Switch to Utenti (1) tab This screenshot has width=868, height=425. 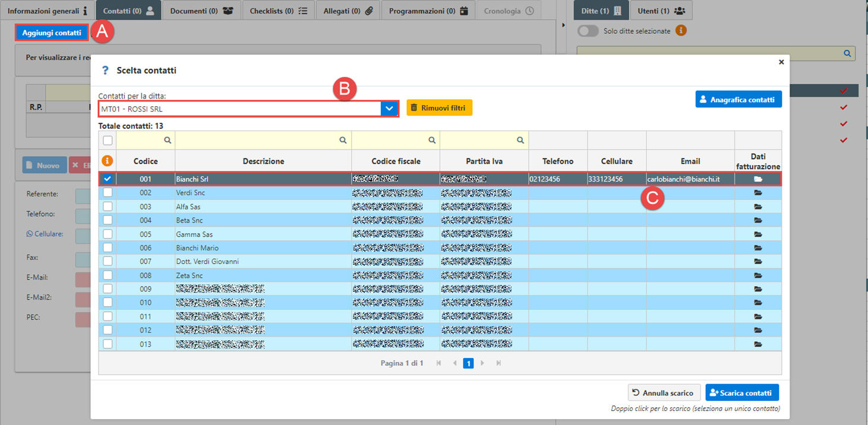(661, 11)
